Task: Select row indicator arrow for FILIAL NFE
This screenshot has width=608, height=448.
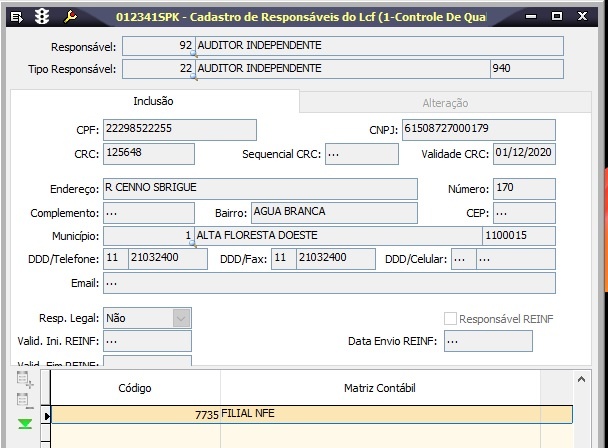Action: [x=46, y=415]
